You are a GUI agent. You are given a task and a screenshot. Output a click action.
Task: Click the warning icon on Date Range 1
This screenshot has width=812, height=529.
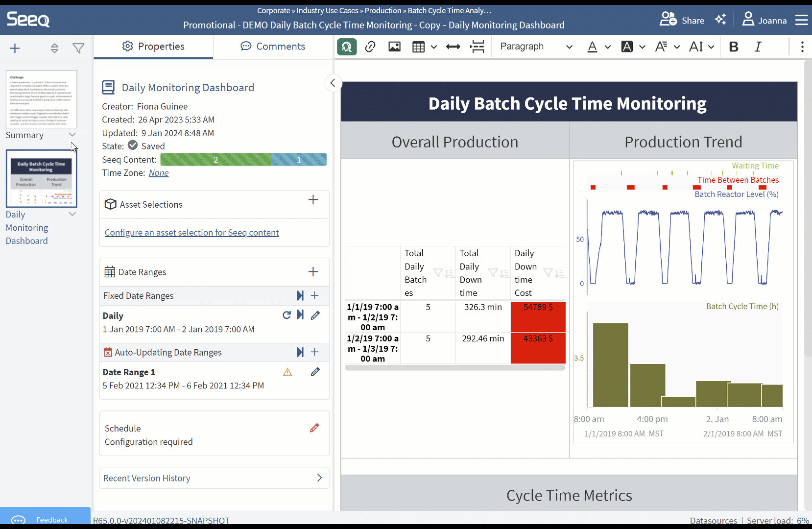pyautogui.click(x=287, y=372)
